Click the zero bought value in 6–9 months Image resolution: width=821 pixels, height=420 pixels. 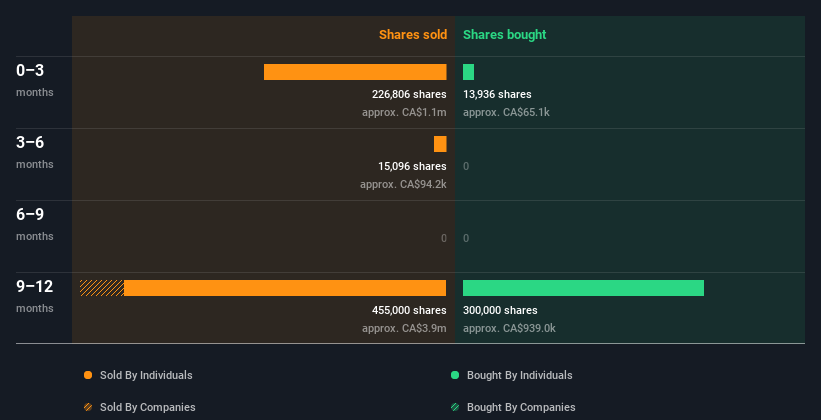[466, 238]
